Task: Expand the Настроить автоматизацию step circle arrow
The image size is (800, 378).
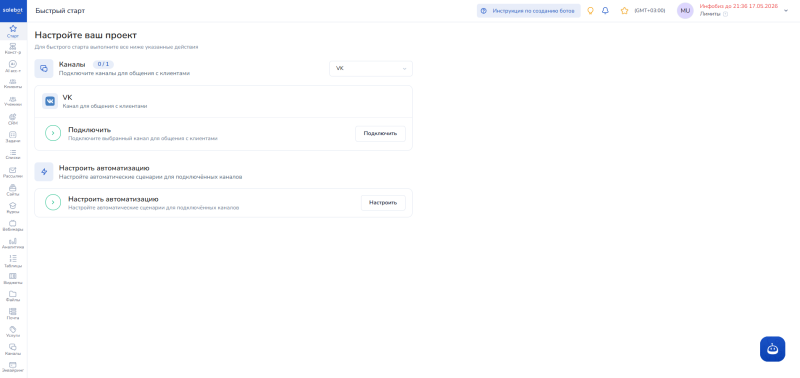Action: pyautogui.click(x=53, y=203)
